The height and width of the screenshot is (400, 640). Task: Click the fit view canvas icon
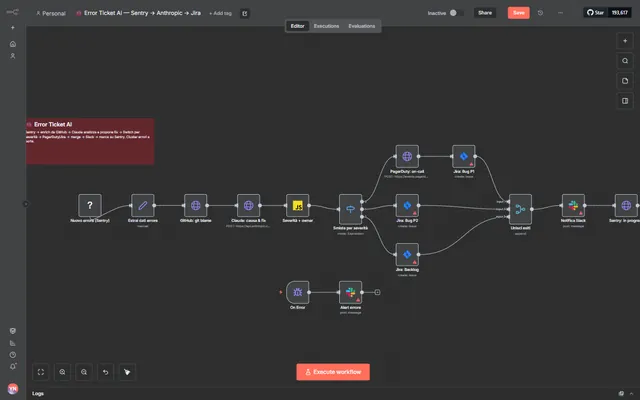[41, 372]
